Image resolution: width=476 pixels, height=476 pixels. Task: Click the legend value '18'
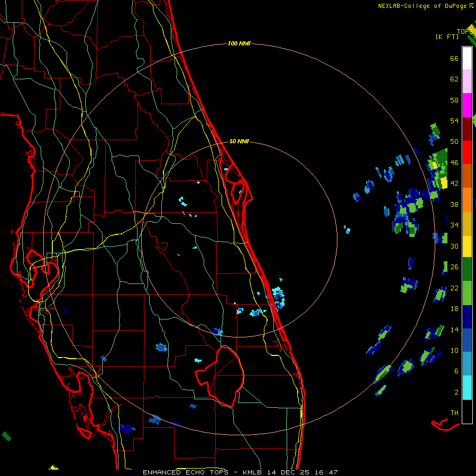(454, 309)
